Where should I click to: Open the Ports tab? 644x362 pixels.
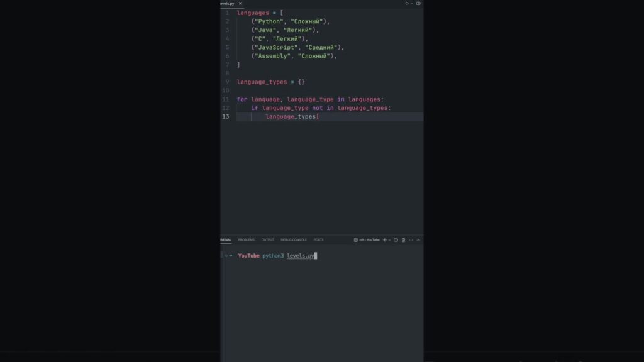(x=318, y=239)
